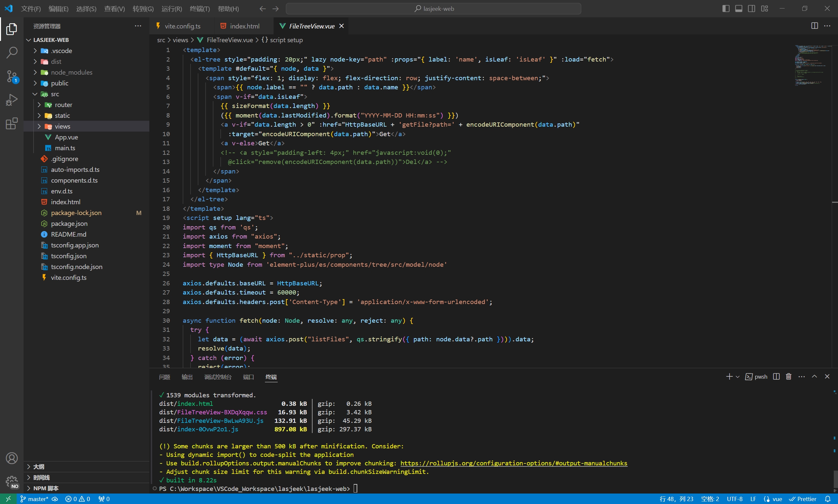Switch to the 问题 problems panel tab
Viewport: 838px width, 504px height.
point(164,377)
